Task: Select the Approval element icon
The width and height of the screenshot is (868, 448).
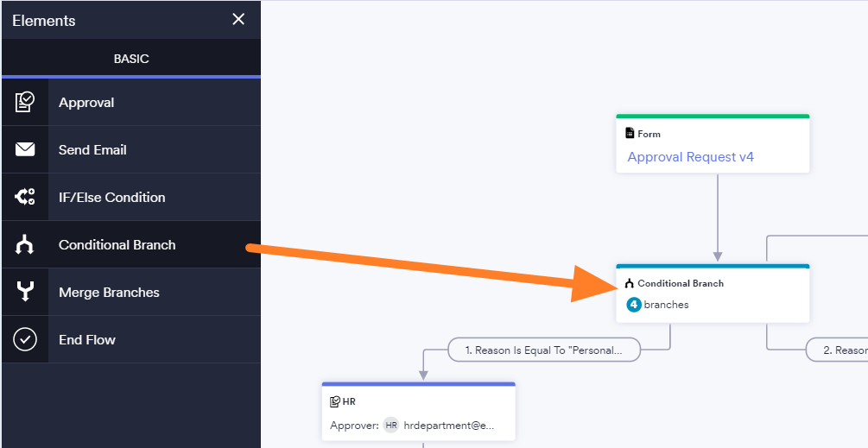Action: 25,103
